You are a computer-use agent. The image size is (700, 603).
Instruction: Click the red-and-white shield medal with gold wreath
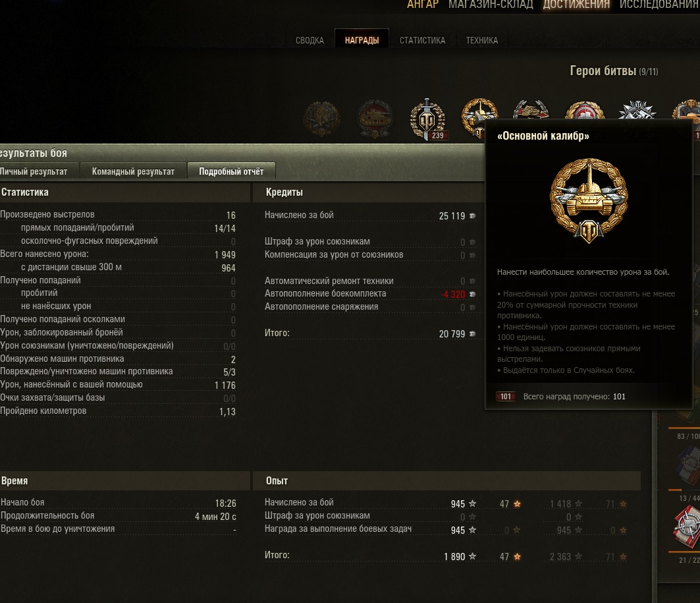tap(585, 111)
